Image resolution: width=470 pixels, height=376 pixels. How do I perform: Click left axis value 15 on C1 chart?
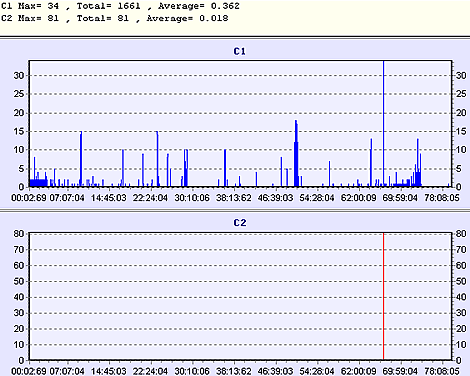(19, 132)
